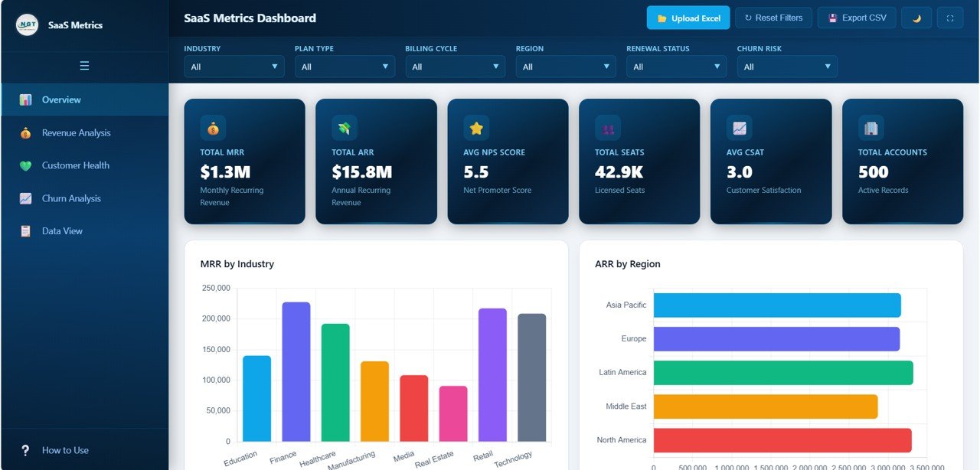
Task: Open the Billing Cycle dropdown
Action: (455, 67)
